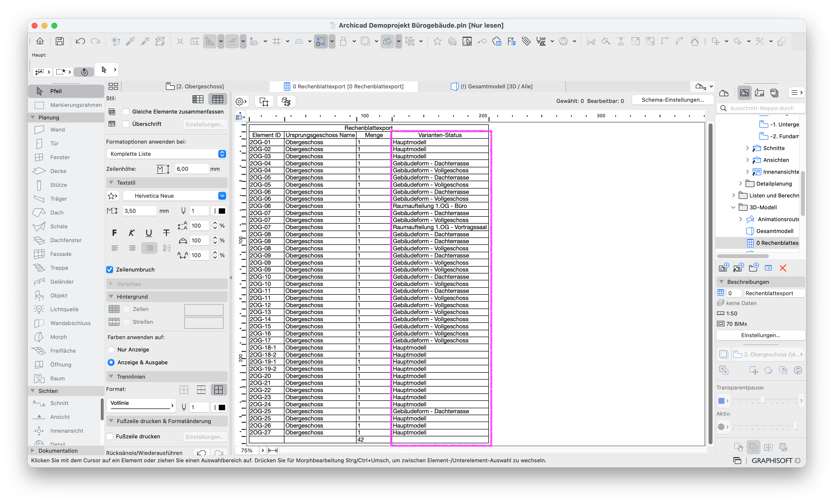Select Anzeige & Ausgabe radio button
Screen dimensions: 834x504
coord(111,363)
